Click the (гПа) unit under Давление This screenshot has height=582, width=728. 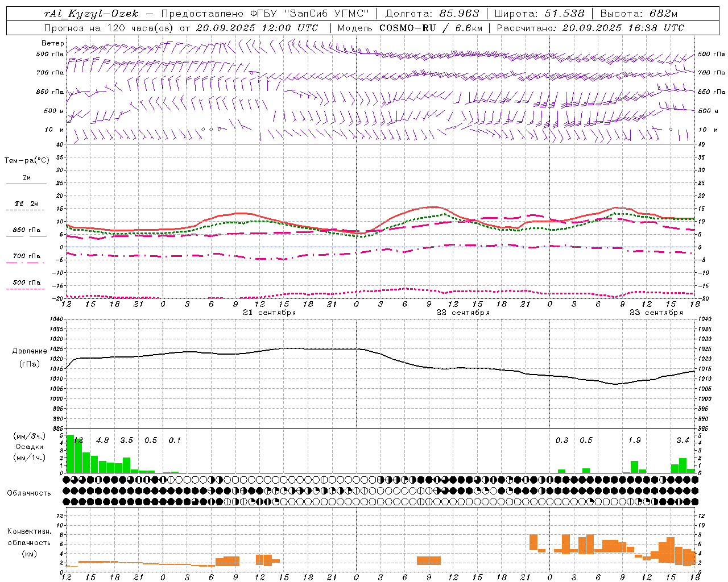30,364
